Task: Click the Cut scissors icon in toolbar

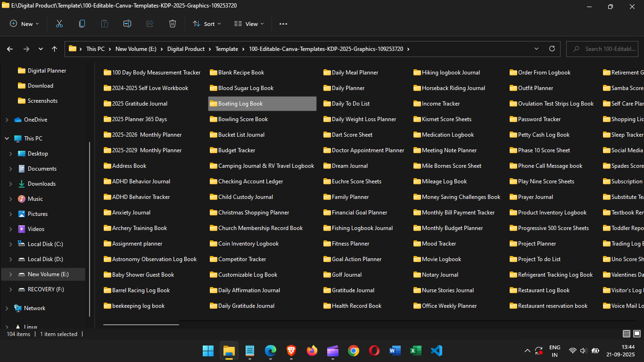Action: [x=59, y=24]
